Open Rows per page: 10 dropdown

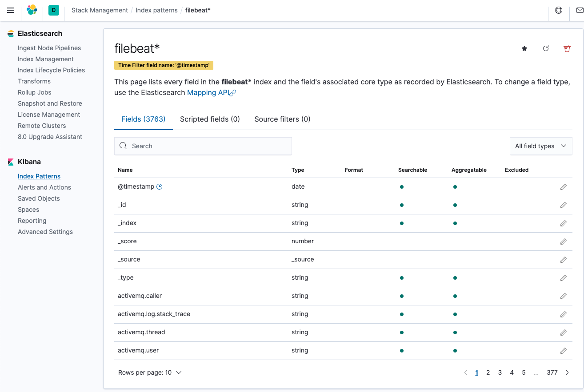150,372
